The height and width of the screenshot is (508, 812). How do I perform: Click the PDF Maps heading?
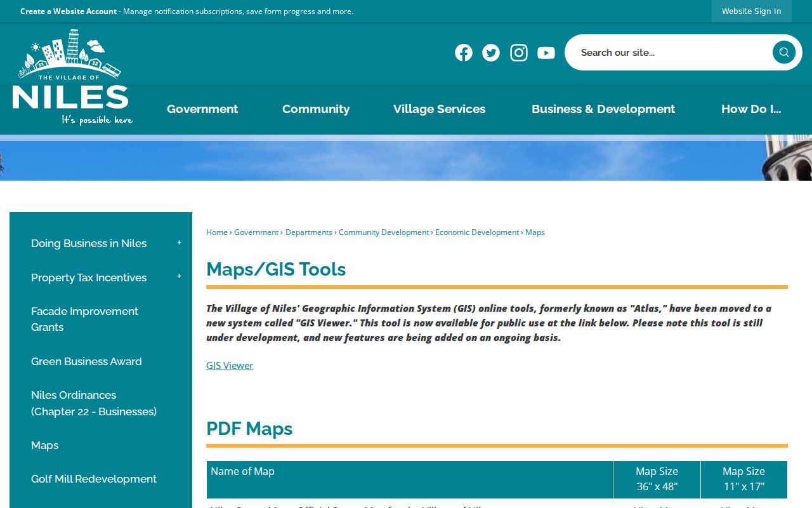(x=249, y=429)
